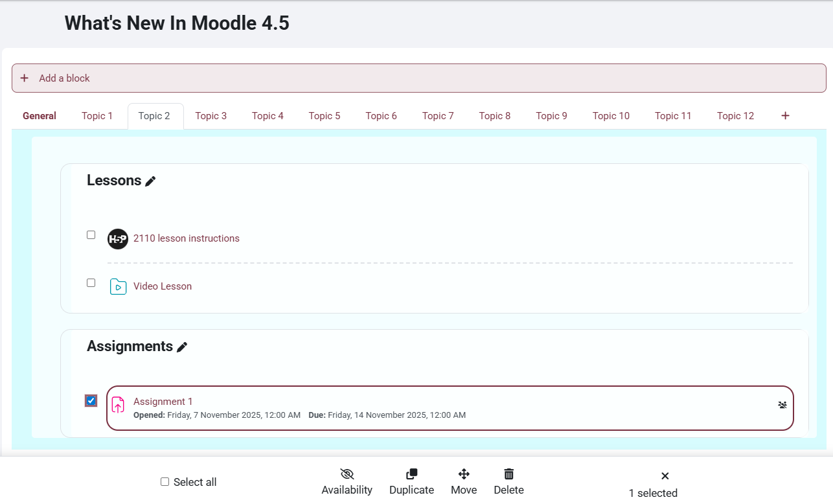Open the Topic 8 tab
Image resolution: width=833 pixels, height=504 pixels.
tap(495, 116)
